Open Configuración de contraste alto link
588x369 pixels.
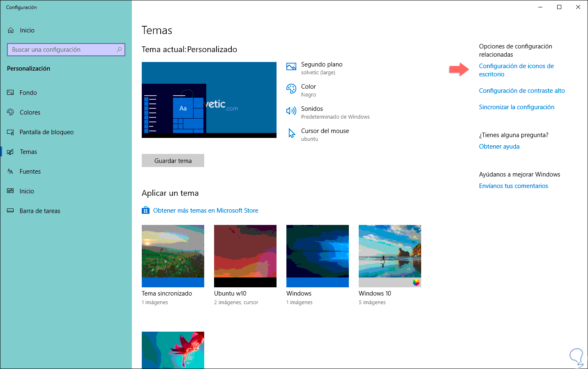(x=522, y=91)
